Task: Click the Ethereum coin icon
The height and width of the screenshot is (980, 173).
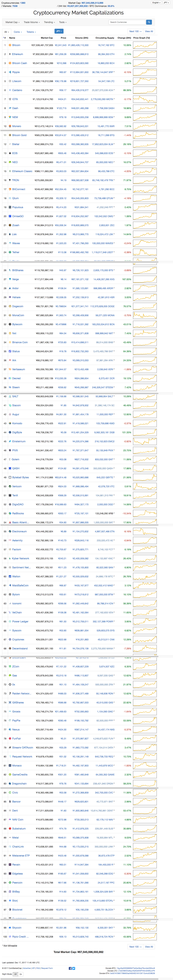Action: [x=10, y=54]
